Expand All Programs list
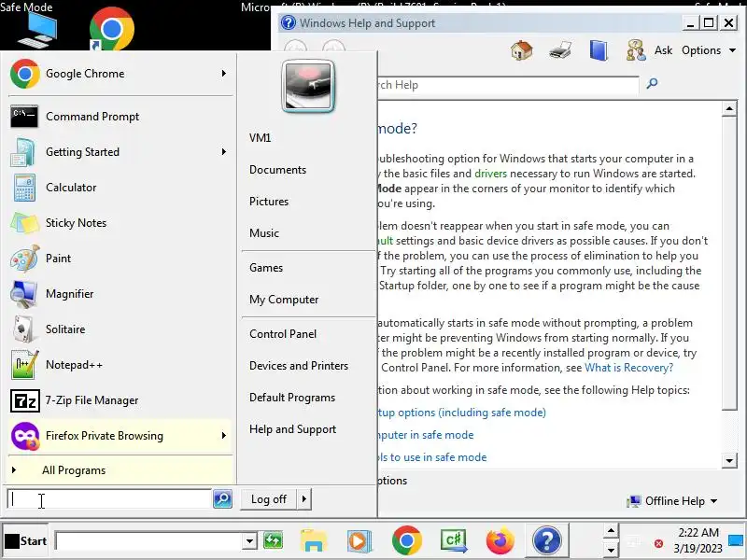The image size is (747, 560). click(120, 470)
